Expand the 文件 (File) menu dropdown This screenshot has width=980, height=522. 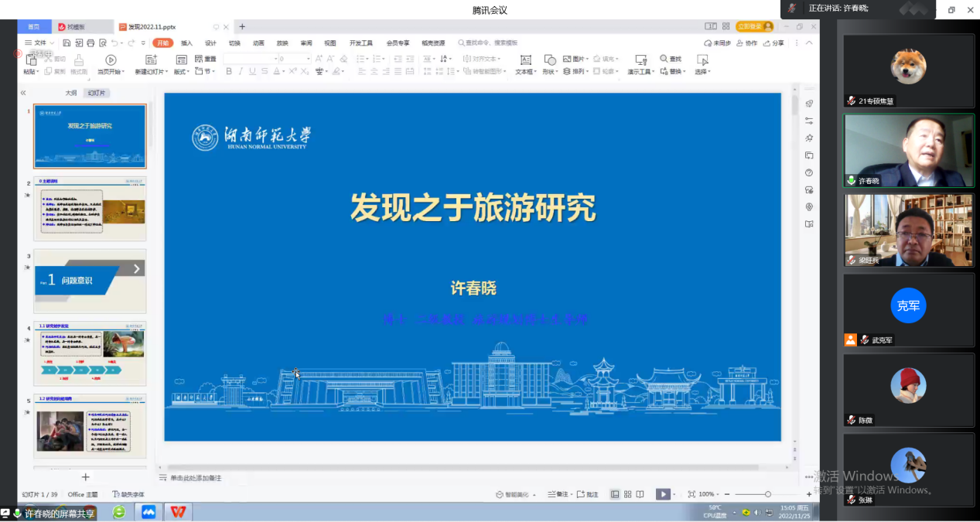[39, 43]
